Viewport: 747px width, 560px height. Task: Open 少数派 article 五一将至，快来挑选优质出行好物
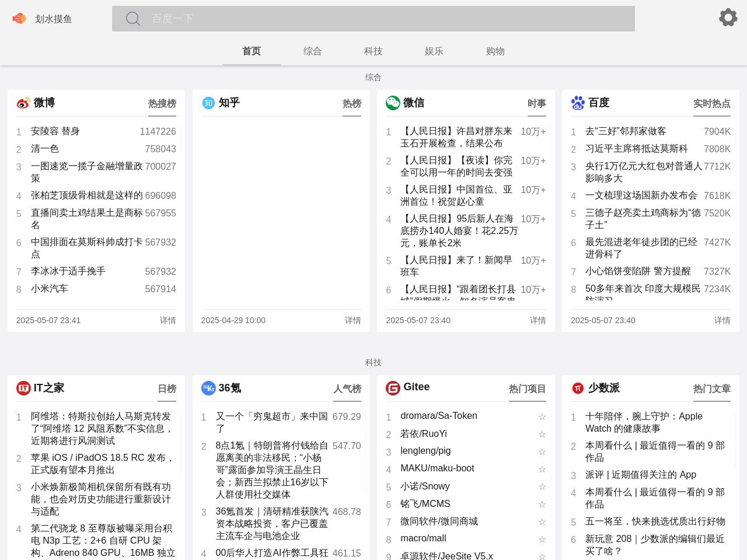[x=655, y=521]
